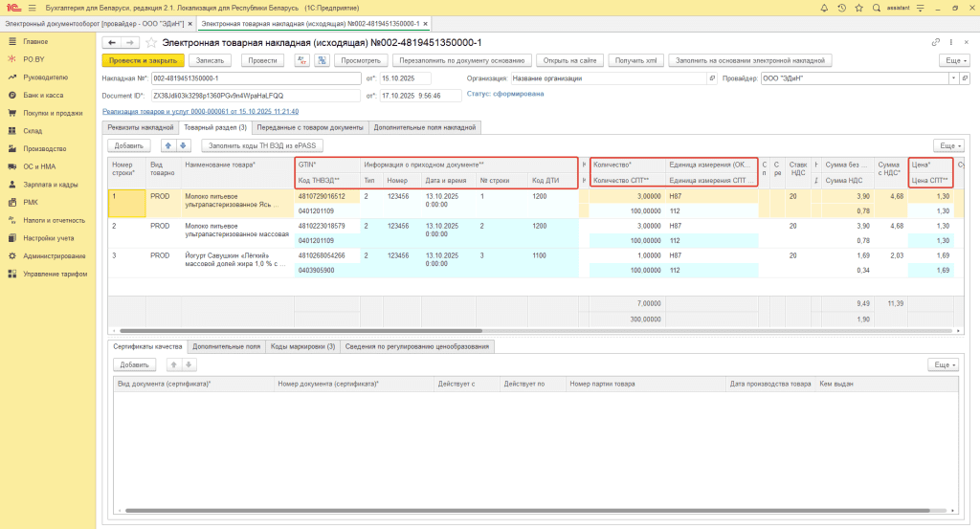Click the Накладная № input field

click(x=256, y=78)
